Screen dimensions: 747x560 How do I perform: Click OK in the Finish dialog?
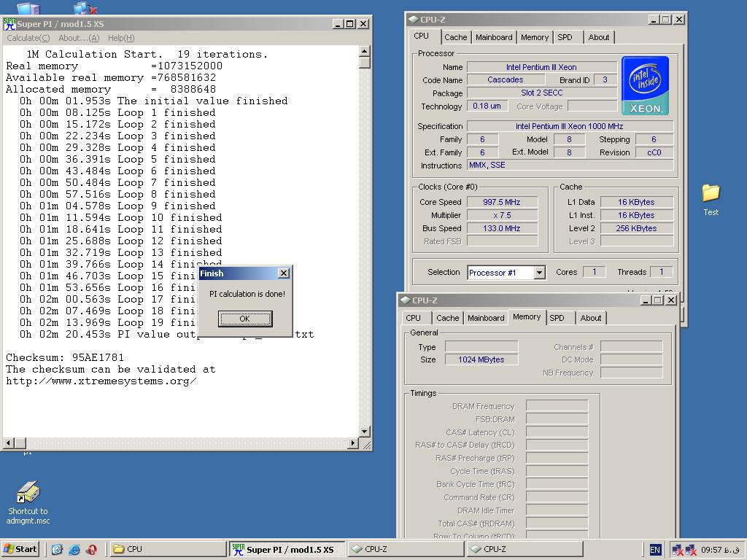pyautogui.click(x=245, y=319)
